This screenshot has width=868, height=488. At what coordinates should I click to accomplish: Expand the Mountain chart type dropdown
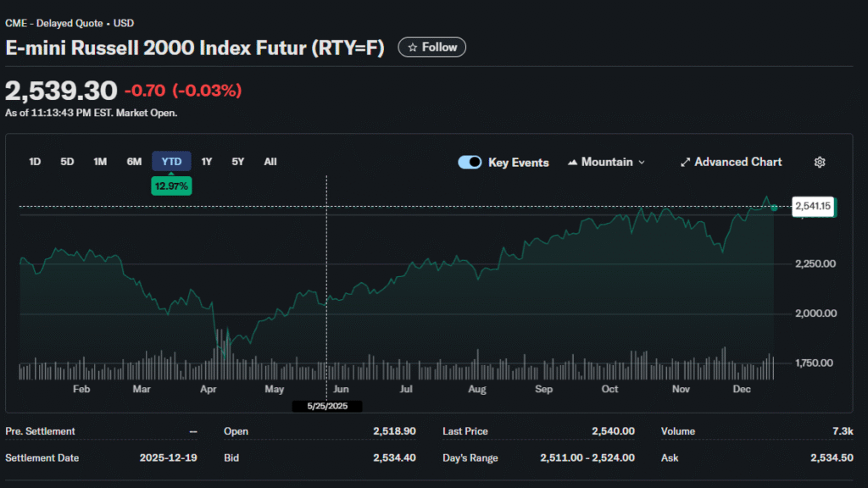click(x=641, y=162)
